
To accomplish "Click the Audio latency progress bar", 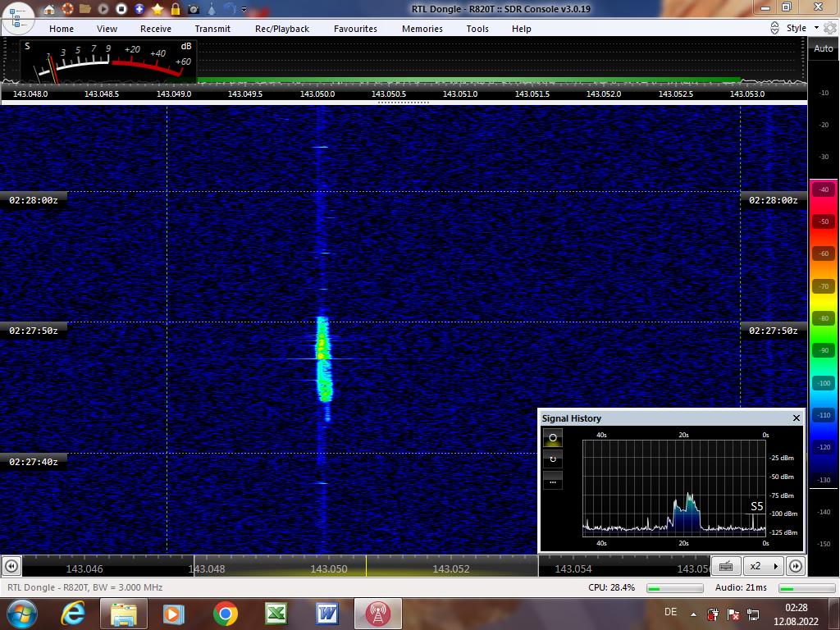I will [x=807, y=588].
